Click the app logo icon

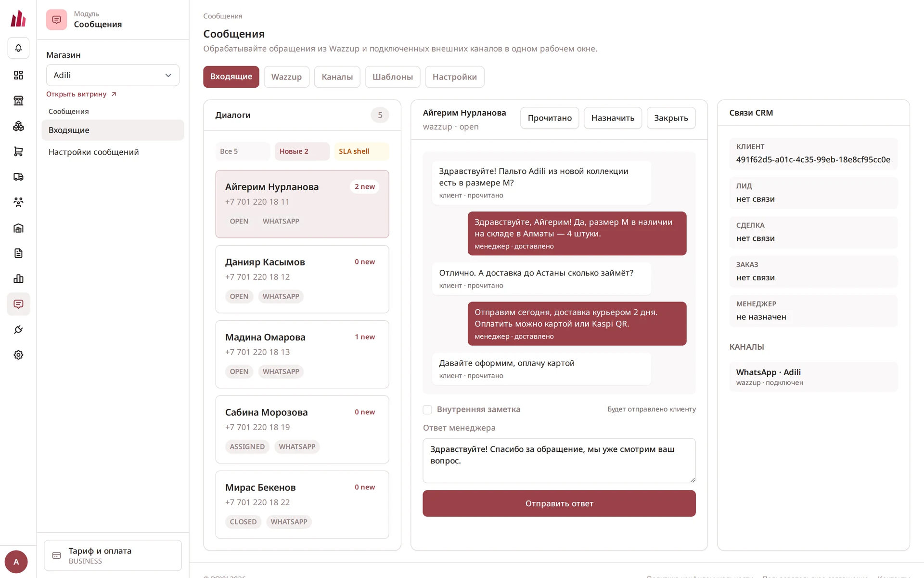18,19
